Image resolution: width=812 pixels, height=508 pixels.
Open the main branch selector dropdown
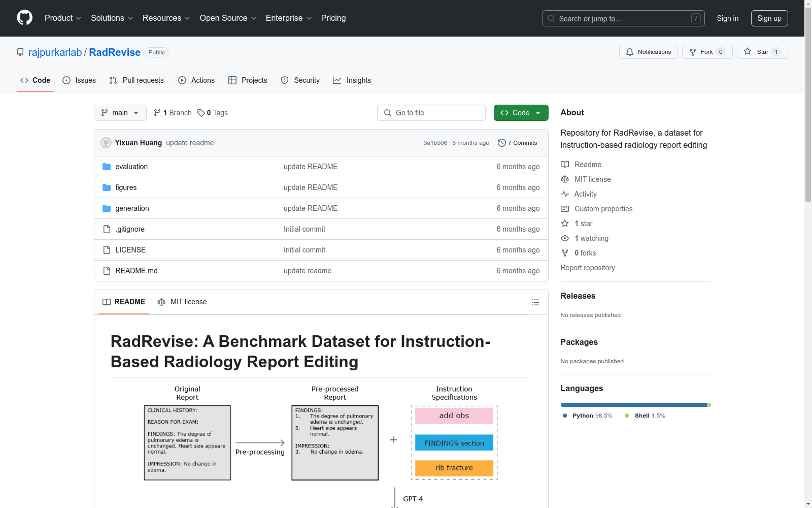point(120,113)
